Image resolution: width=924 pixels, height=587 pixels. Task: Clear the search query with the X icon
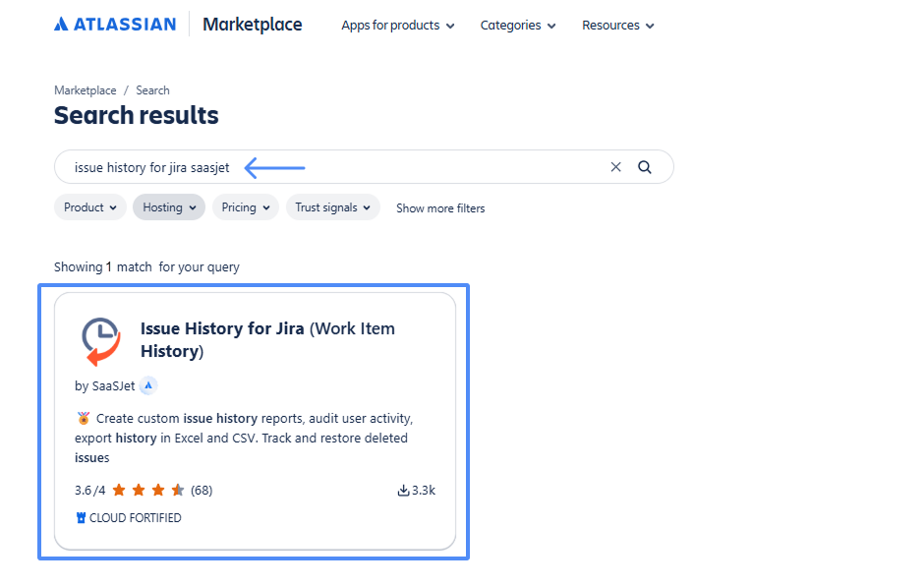tap(615, 167)
